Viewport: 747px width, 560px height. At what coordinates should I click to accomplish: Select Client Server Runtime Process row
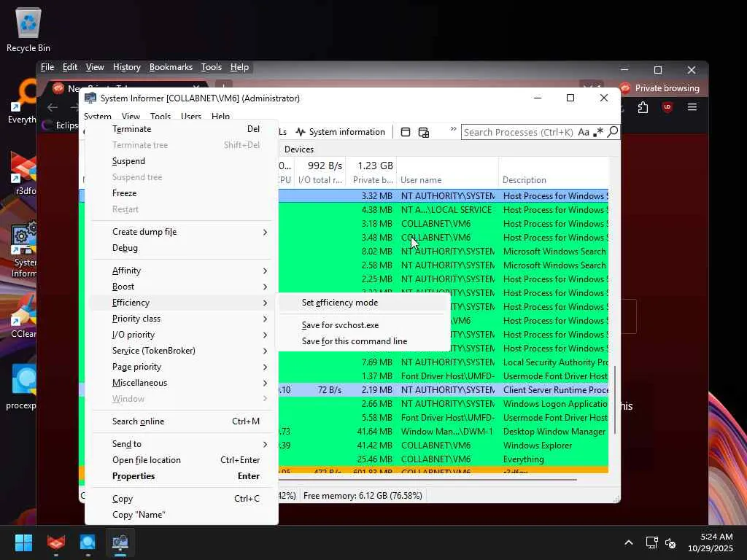click(443, 390)
